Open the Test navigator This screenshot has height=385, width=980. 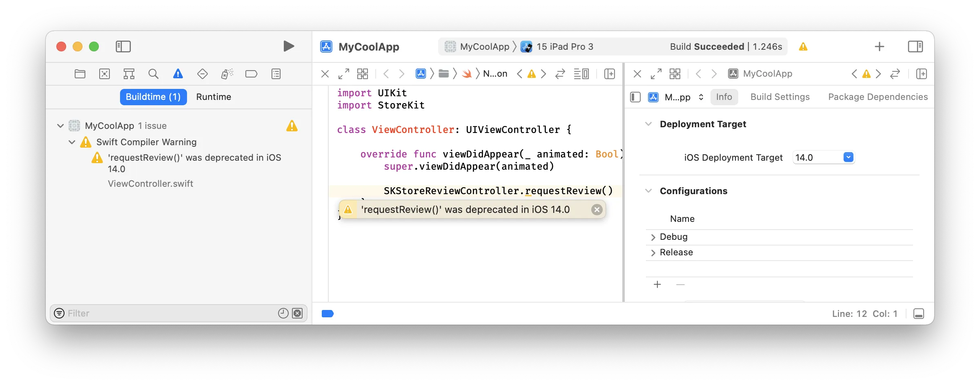click(x=202, y=73)
